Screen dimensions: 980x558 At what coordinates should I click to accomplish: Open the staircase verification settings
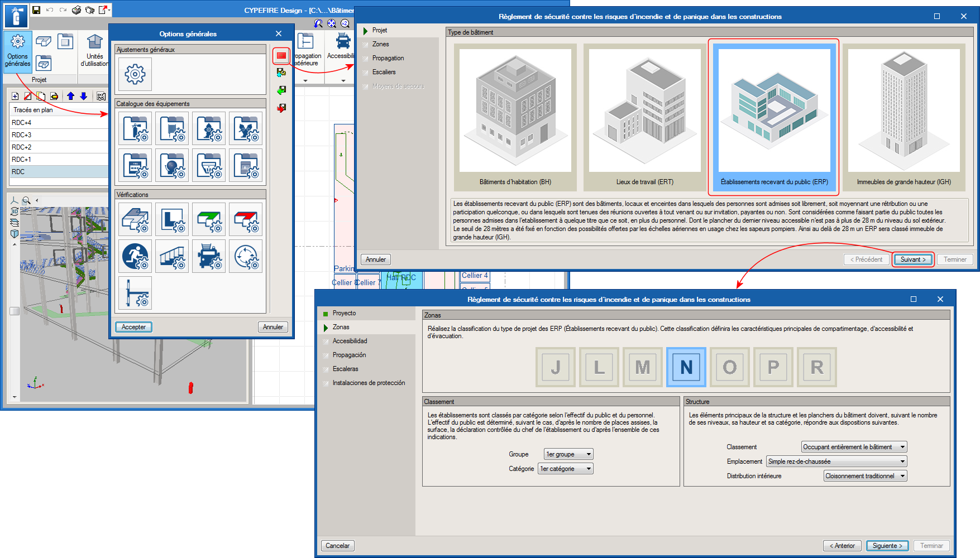172,256
